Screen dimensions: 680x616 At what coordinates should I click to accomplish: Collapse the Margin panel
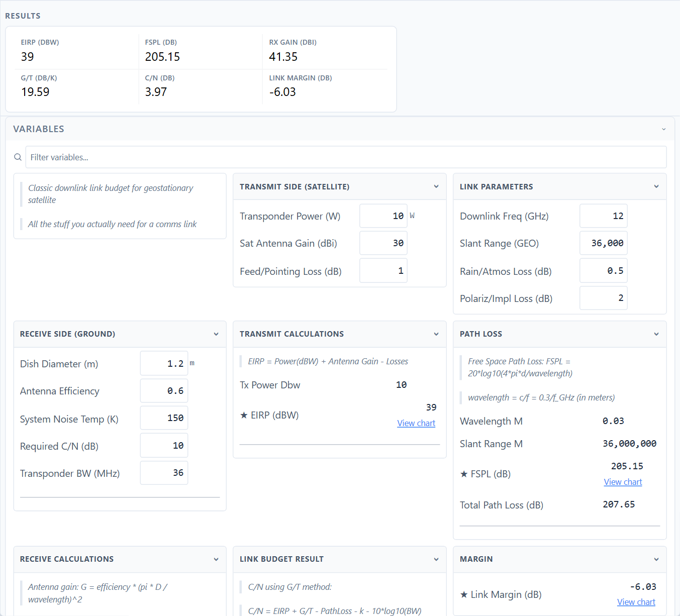(656, 559)
